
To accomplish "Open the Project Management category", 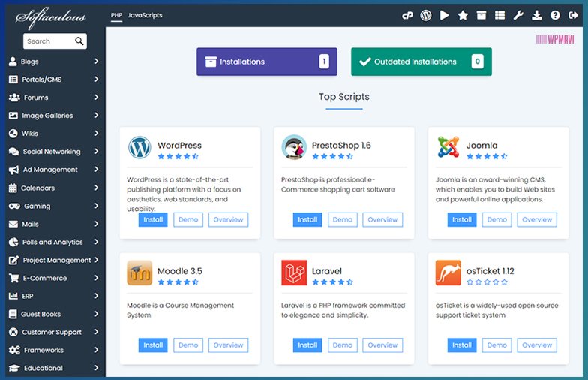I will click(x=54, y=260).
